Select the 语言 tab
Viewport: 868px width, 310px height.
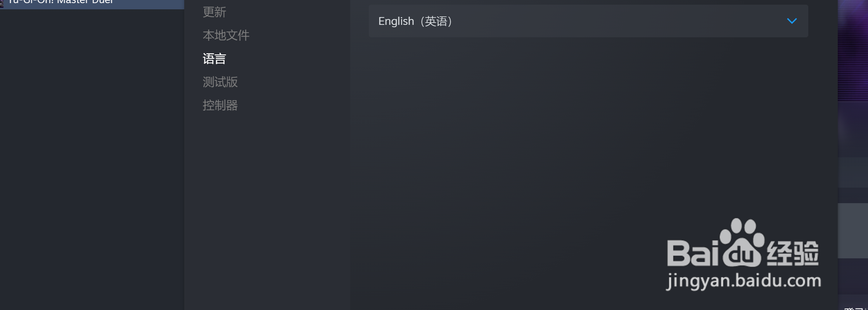pos(214,59)
